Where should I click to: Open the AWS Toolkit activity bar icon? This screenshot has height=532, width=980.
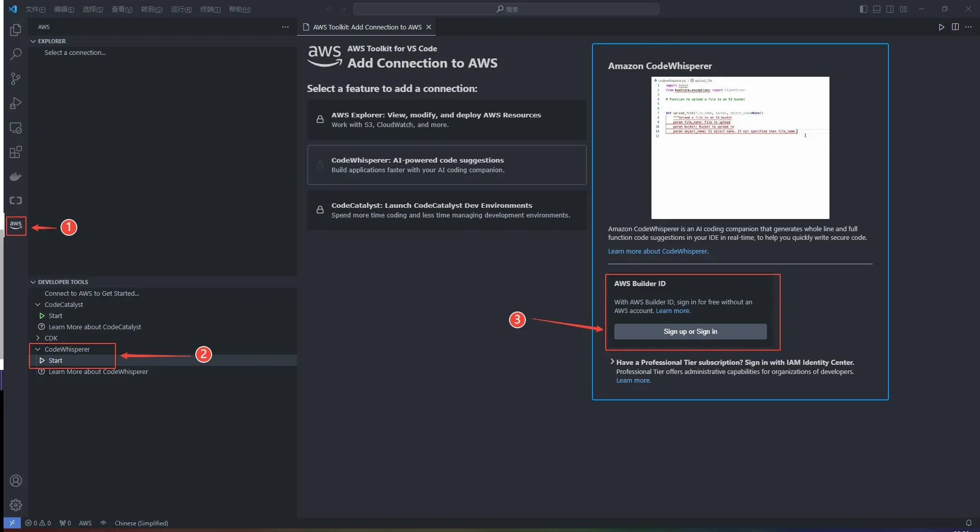tap(16, 225)
